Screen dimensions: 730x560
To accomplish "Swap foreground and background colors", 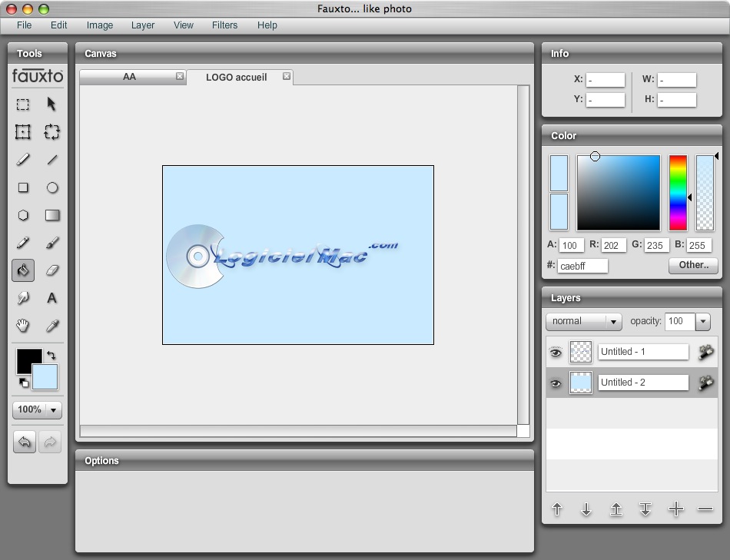I will point(51,355).
